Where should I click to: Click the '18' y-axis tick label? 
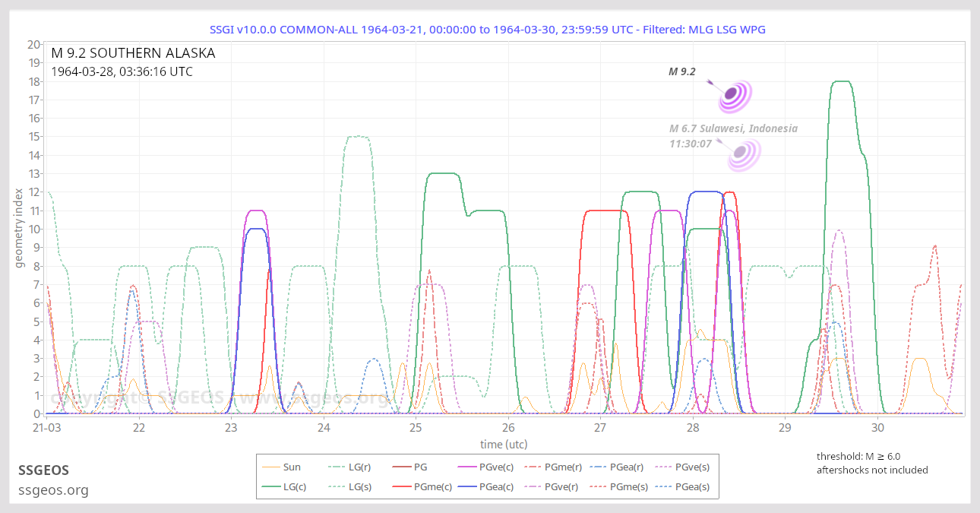(x=34, y=81)
